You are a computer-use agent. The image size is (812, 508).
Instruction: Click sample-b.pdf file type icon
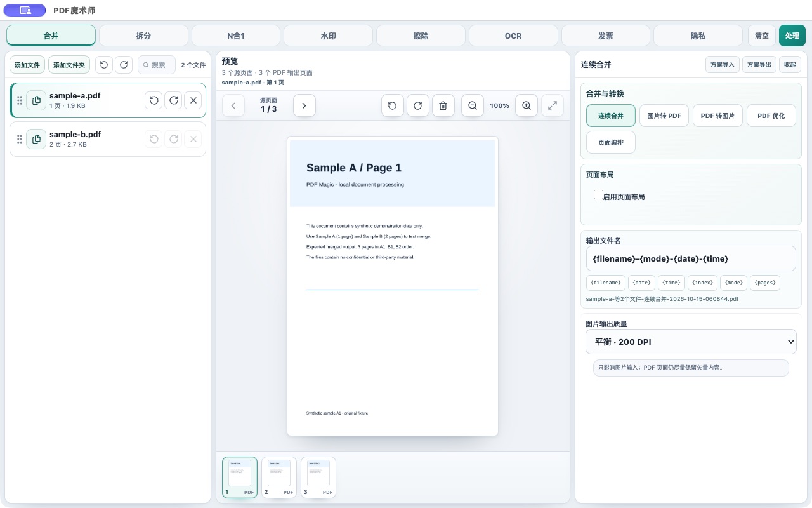click(x=36, y=139)
